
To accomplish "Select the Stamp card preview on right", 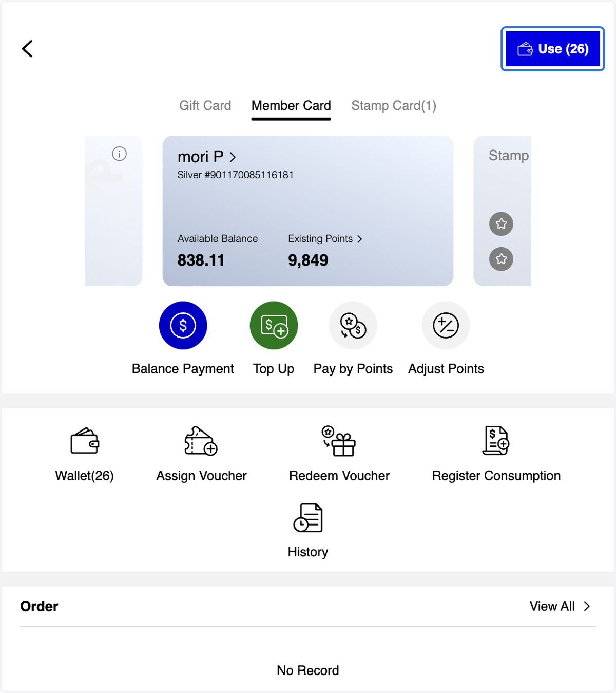I will [x=502, y=211].
